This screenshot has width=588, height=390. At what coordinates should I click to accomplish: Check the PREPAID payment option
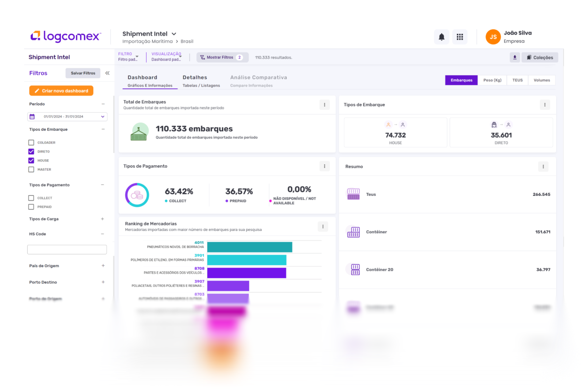pyautogui.click(x=31, y=207)
